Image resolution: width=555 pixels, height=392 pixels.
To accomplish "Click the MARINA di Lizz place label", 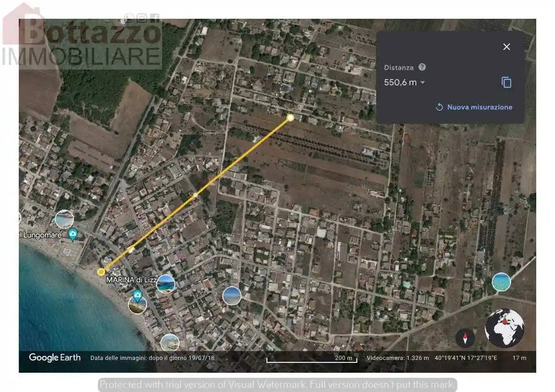I will point(131,280).
